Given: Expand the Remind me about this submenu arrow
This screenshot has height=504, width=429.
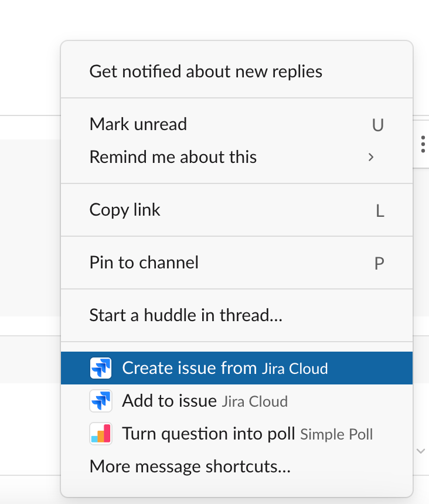Looking at the screenshot, I should point(371,157).
